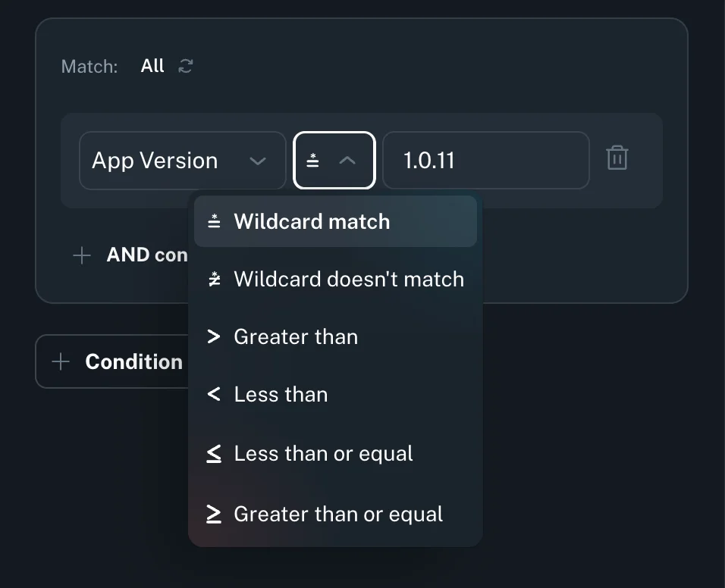Collapse the operator dropdown selector
Image resolution: width=725 pixels, height=588 pixels.
(x=334, y=161)
